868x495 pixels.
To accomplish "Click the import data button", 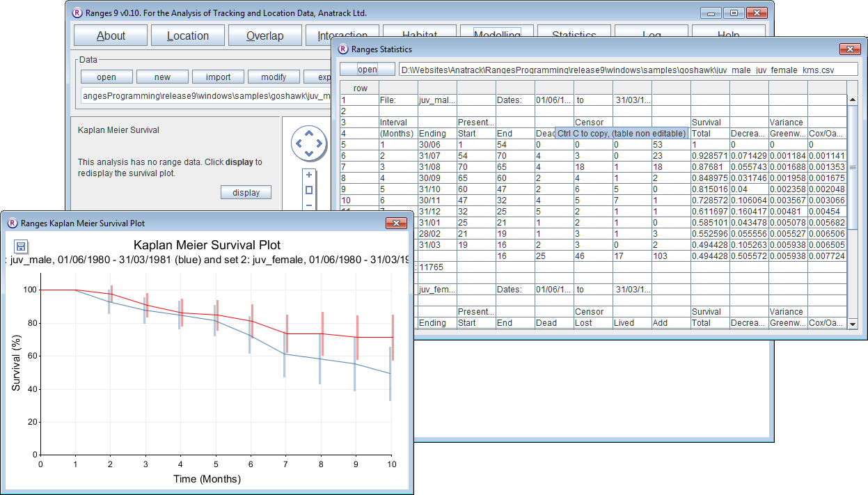I will [x=219, y=77].
